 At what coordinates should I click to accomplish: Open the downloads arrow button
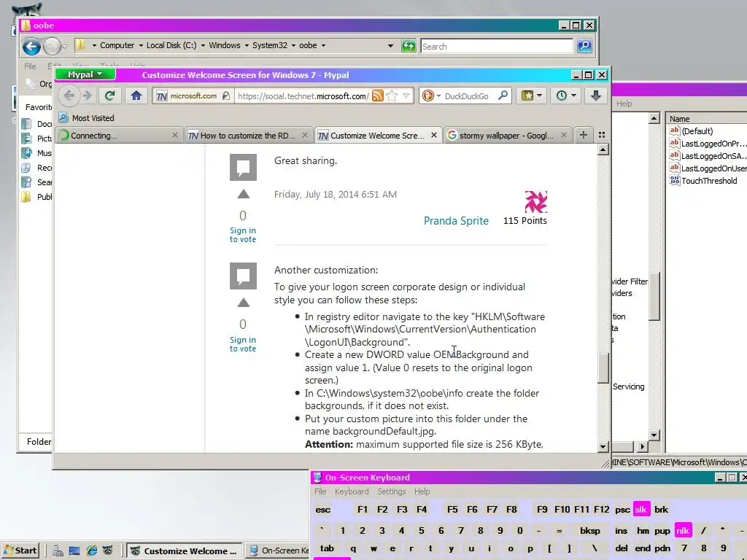click(595, 96)
